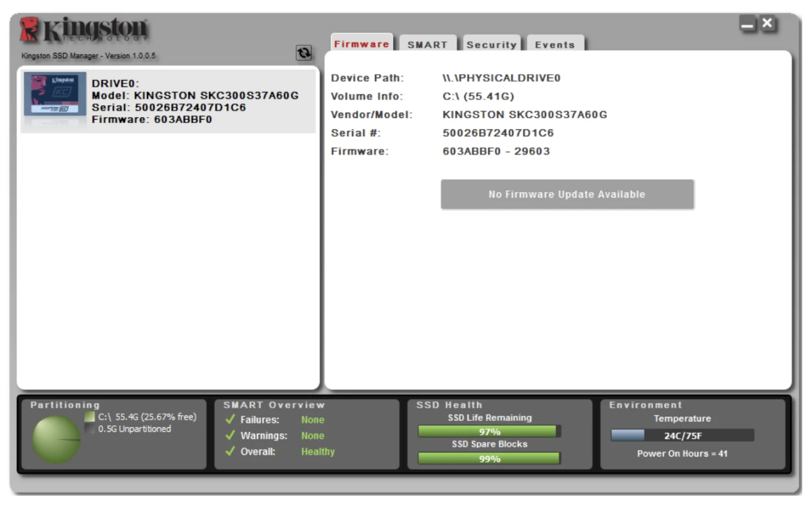The width and height of the screenshot is (812, 506).
Task: Click the SSD Life Remaining 97% bar
Action: point(490,431)
